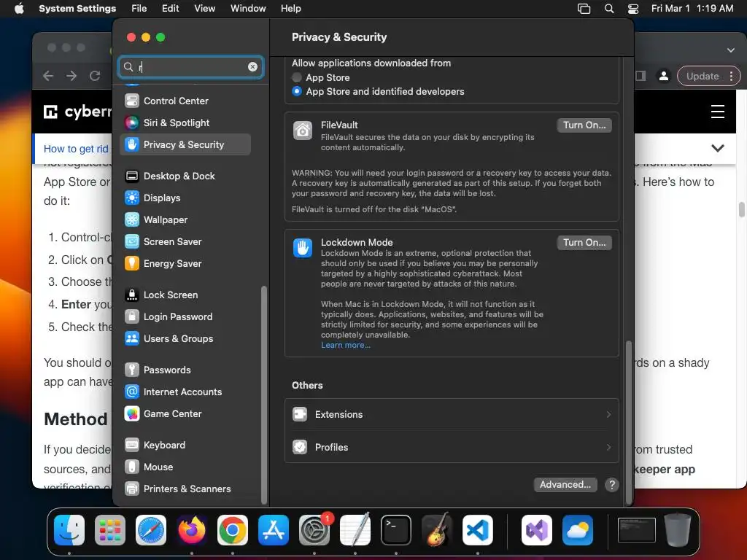Open Siri & Spotlight sidebar icon

[132, 122]
